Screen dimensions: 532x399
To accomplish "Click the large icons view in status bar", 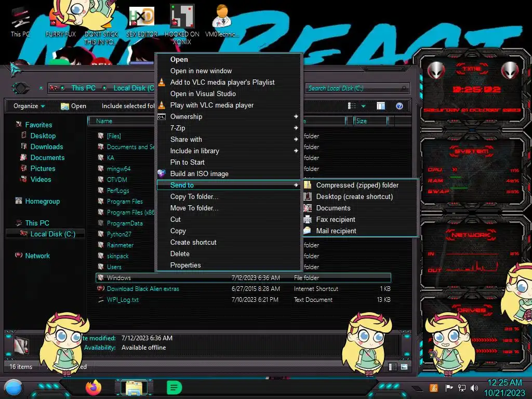I will coord(404,367).
